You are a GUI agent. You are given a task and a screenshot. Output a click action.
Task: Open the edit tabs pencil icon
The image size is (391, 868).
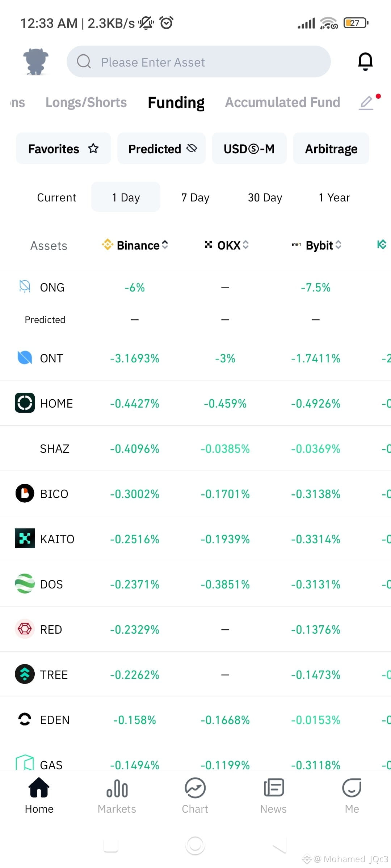366,103
